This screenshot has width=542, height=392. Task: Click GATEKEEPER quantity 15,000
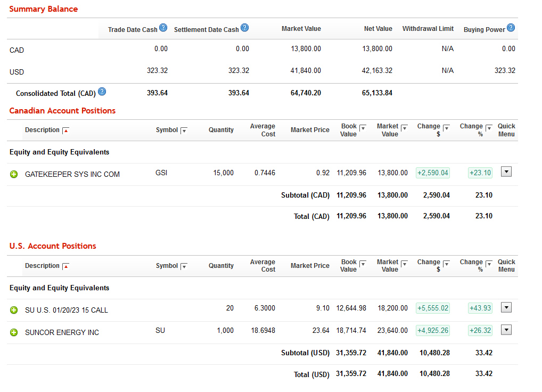point(223,173)
